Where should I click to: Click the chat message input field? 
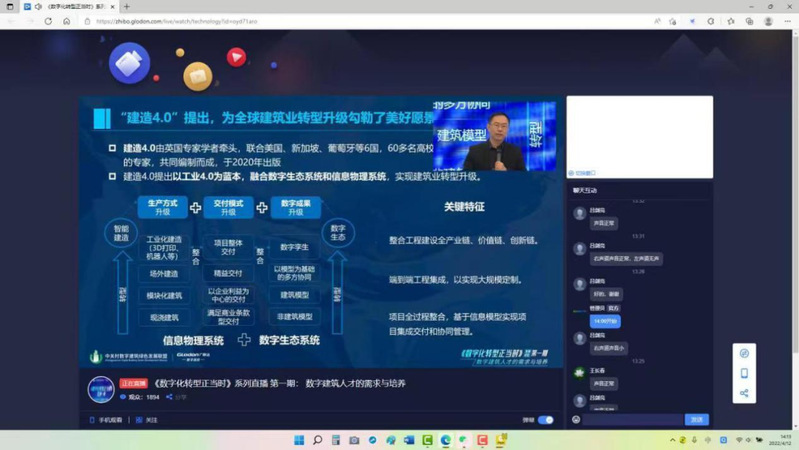[632, 420]
